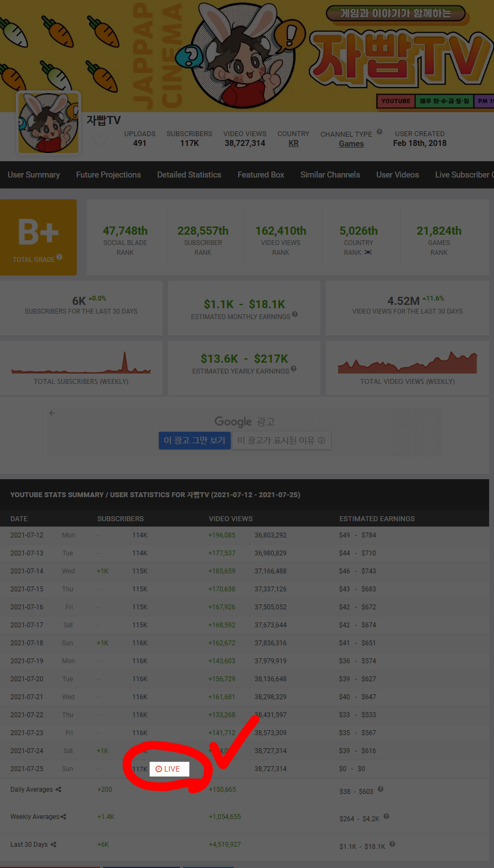Click the 38,727,314 video views stat
Viewport: 494px width, 868px height.
pos(245,143)
